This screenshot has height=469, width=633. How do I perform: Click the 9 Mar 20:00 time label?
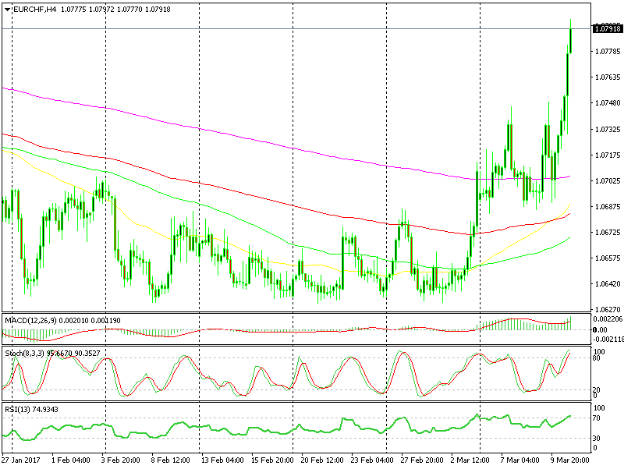[570, 460]
